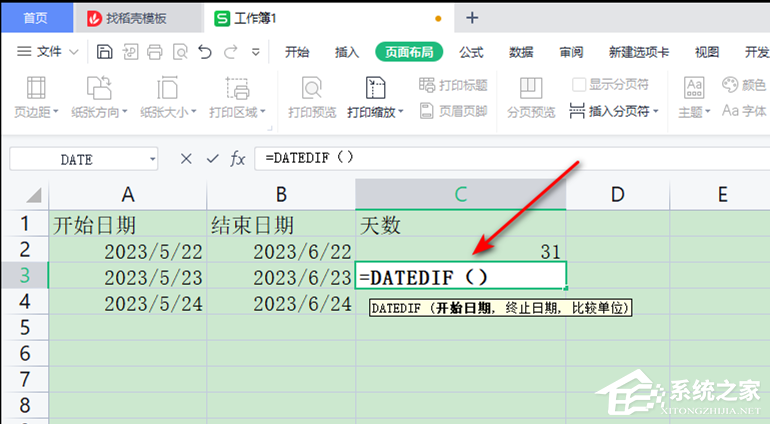The width and height of the screenshot is (770, 424).
Task: Expand the 页边距 dropdown arrow
Action: (55, 112)
